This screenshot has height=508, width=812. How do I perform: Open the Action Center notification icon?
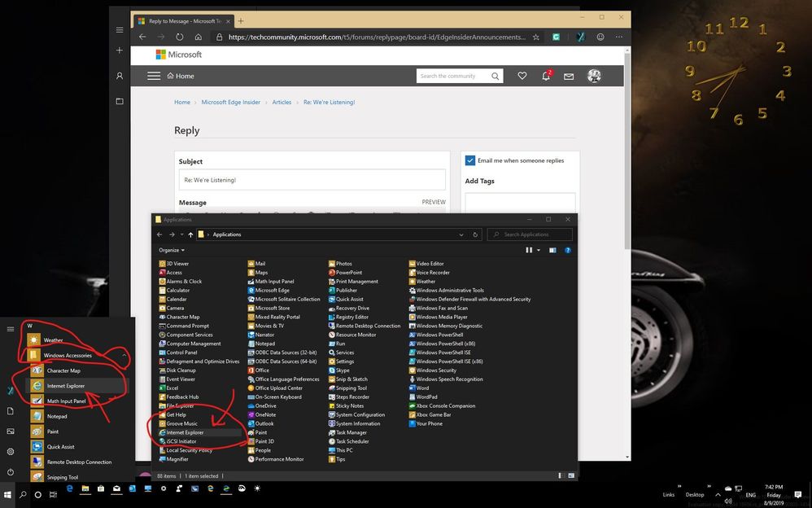797,494
